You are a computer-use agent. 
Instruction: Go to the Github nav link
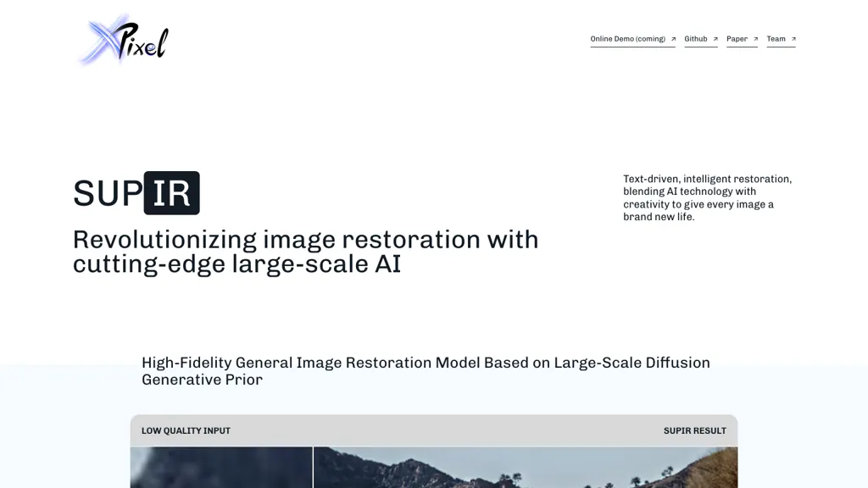696,39
